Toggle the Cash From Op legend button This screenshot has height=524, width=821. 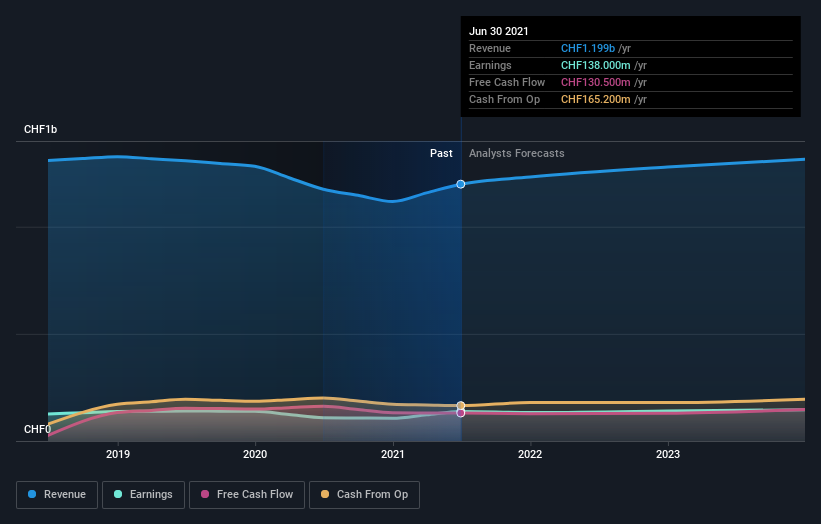[x=364, y=495]
